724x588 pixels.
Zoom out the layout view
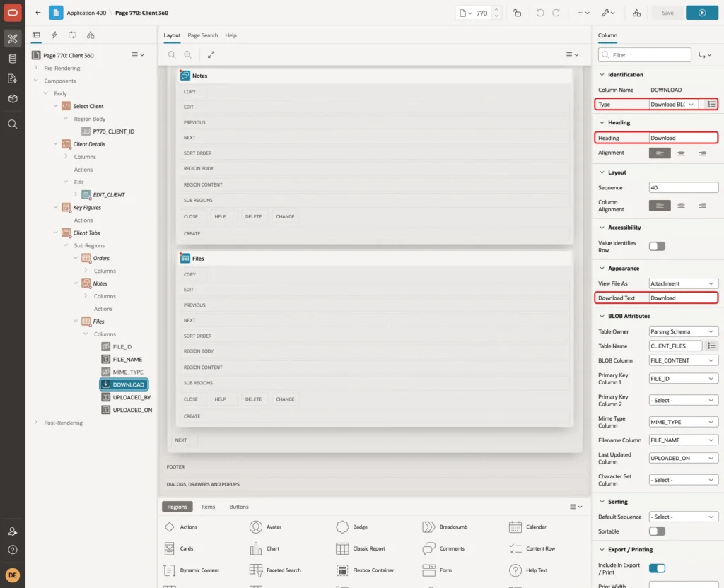click(x=172, y=55)
